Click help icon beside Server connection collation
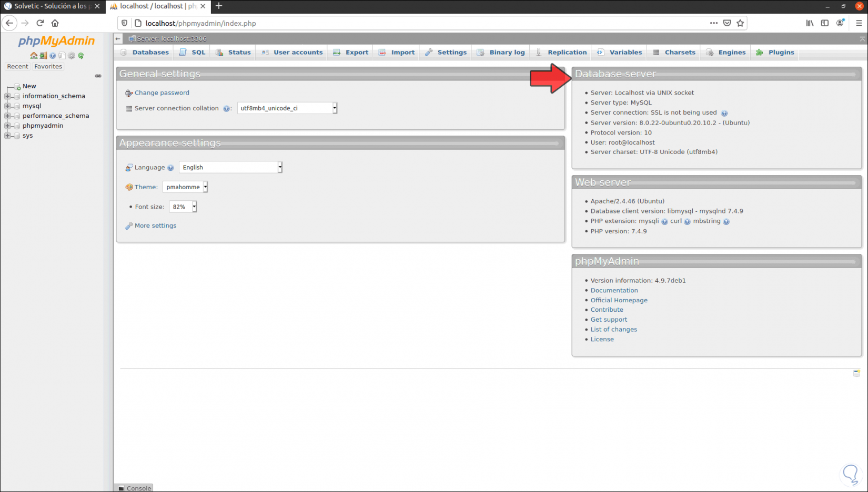The image size is (868, 492). coord(226,109)
